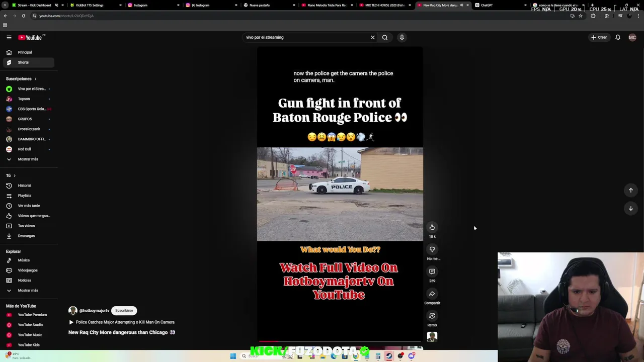Open Discord from the taskbar
644x362 pixels.
[412, 356]
